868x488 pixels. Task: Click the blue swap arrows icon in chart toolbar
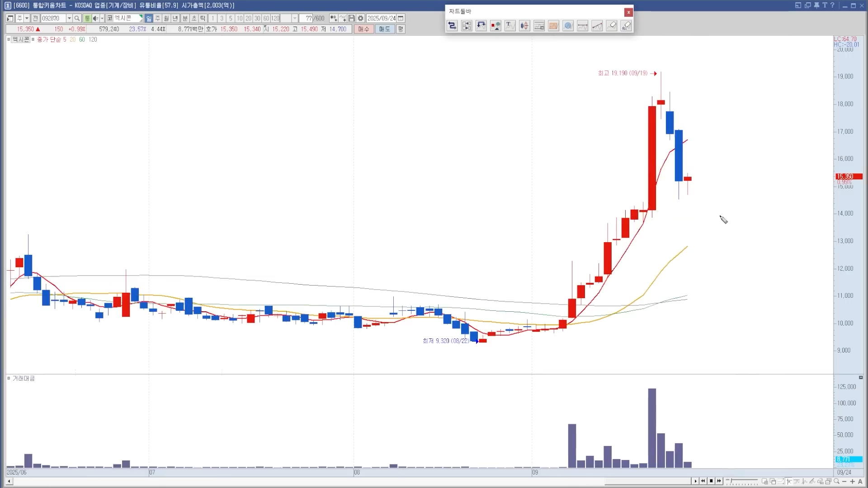coord(452,26)
